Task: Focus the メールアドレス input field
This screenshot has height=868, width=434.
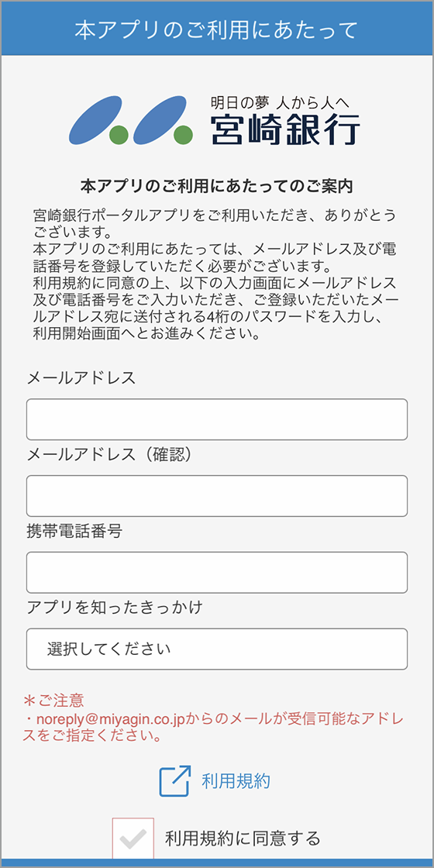Action: [217, 419]
